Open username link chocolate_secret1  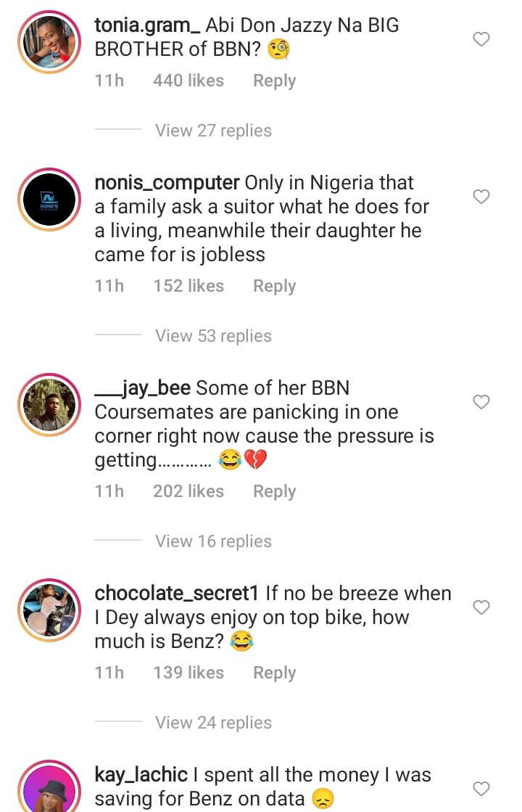click(x=177, y=593)
